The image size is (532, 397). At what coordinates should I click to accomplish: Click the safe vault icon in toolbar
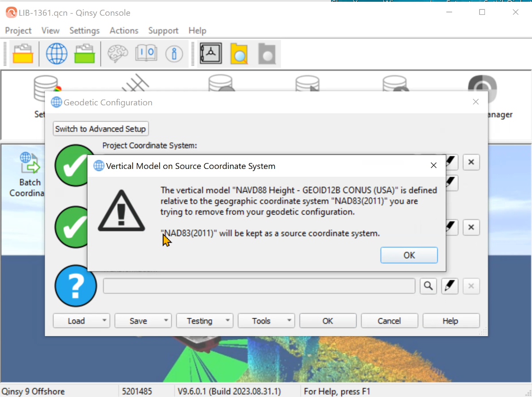(x=211, y=53)
